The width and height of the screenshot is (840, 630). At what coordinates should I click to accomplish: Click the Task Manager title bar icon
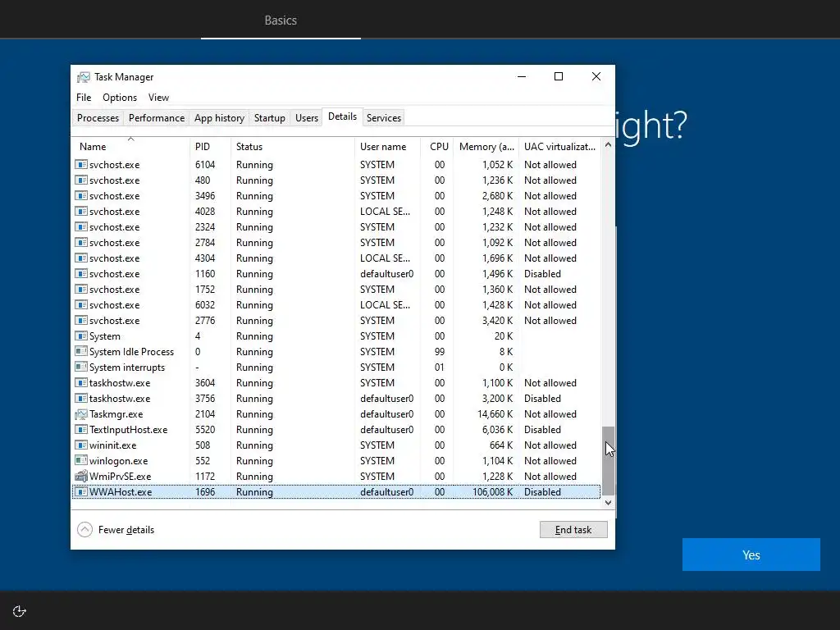[x=83, y=77]
